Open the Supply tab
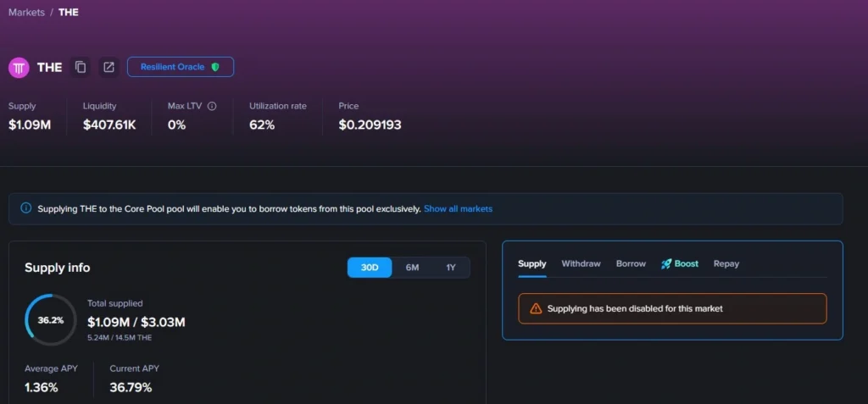This screenshot has width=868, height=404. point(531,263)
